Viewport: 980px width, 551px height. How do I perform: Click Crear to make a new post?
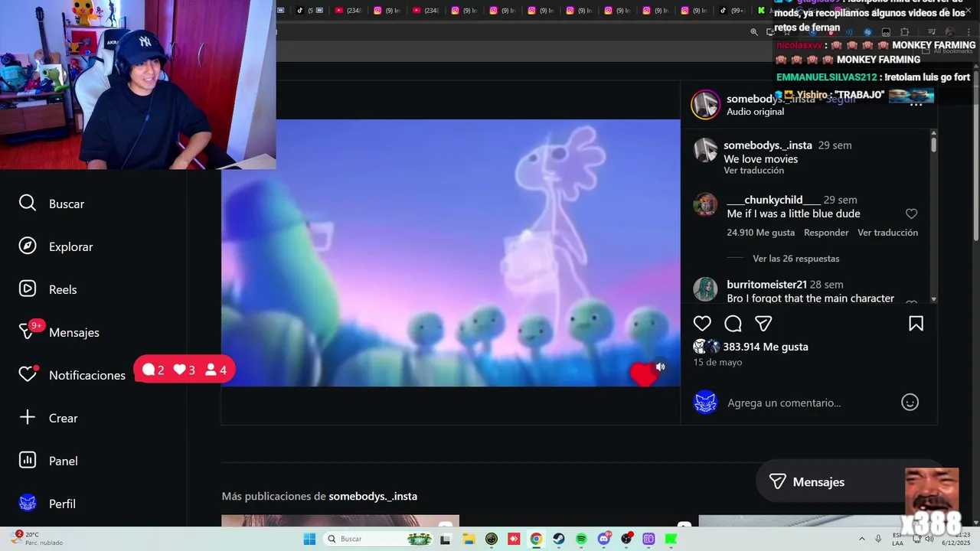tap(48, 418)
